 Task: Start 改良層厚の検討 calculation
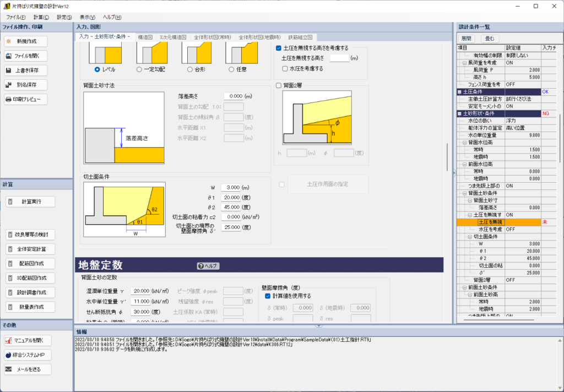(x=30, y=235)
